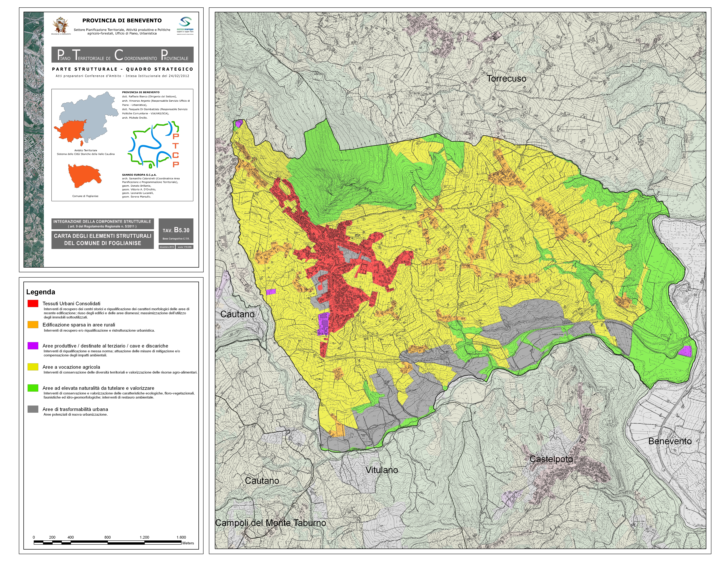Click the Vitulano map label
Viewport: 728px width, 562px height.
tap(382, 470)
